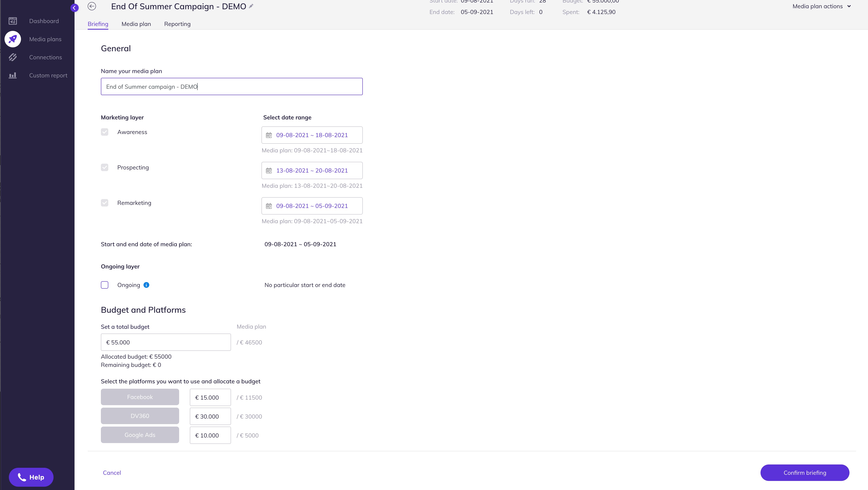Open Media plans rocket icon
This screenshot has height=490, width=868.
(x=13, y=39)
